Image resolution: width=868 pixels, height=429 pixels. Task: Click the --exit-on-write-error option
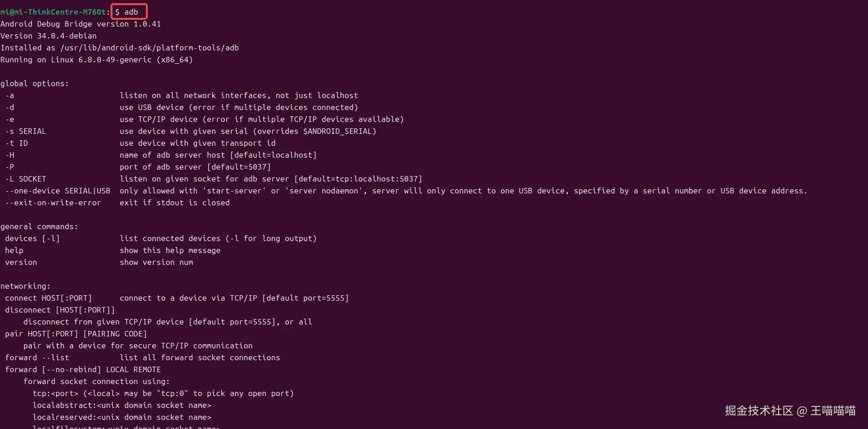coord(53,203)
